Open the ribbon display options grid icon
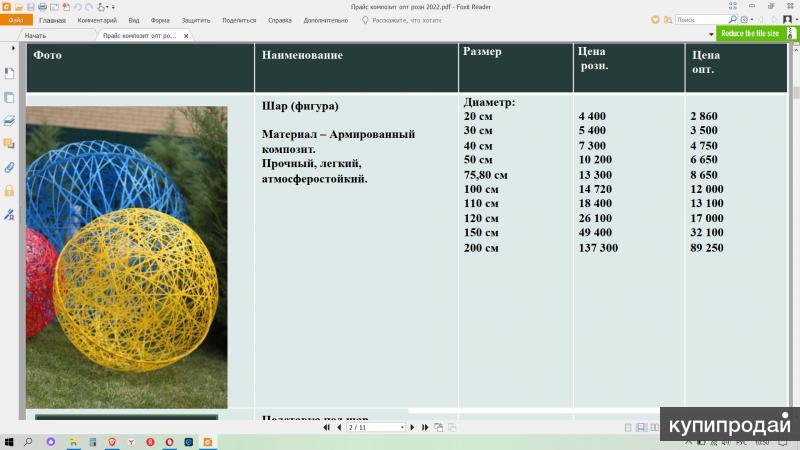This screenshot has width=800, height=450. click(733, 6)
